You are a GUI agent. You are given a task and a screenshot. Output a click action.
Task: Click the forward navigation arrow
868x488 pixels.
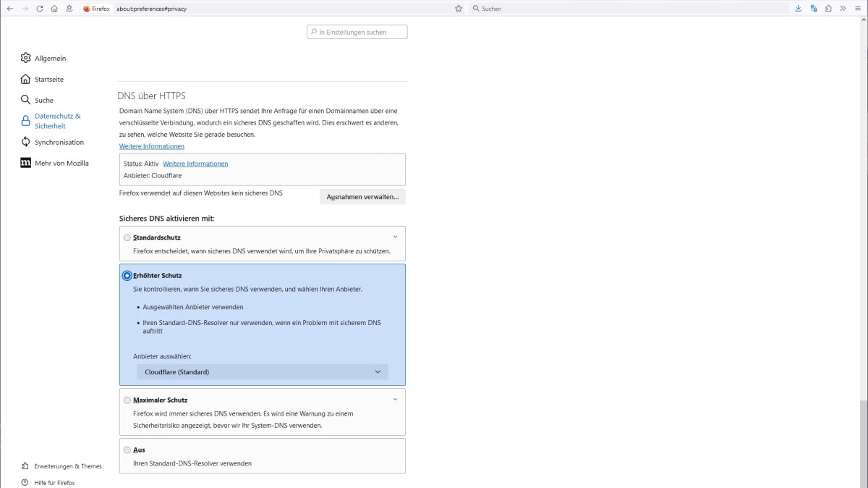[x=25, y=9]
